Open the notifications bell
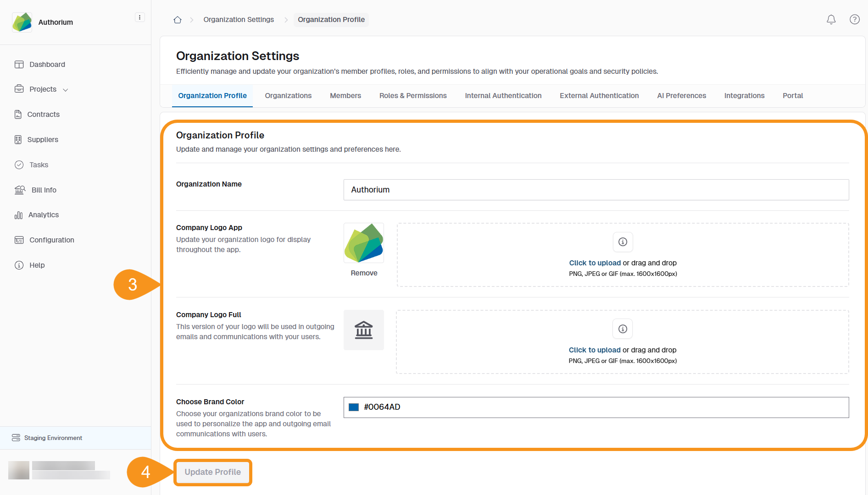 [x=831, y=20]
